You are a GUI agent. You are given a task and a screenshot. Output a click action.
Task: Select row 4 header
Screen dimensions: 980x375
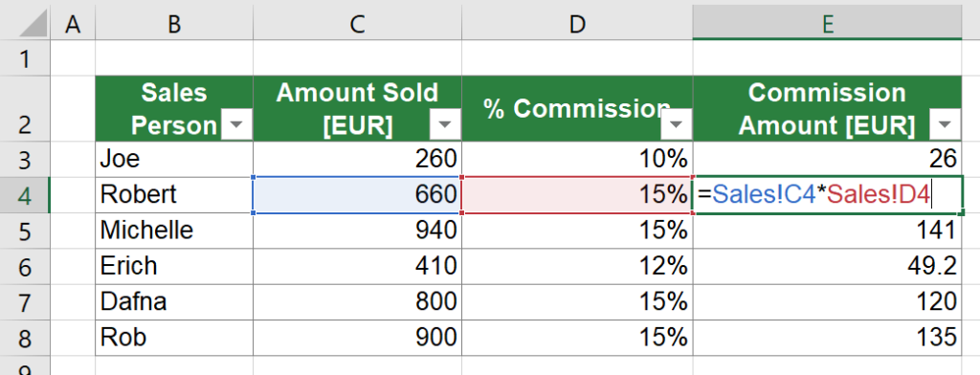click(x=25, y=195)
